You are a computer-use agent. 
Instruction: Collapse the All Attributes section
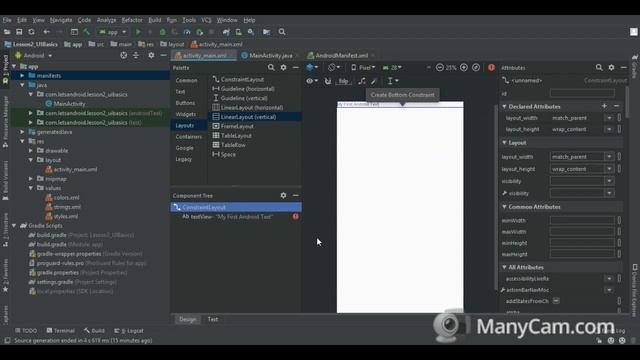[504, 267]
